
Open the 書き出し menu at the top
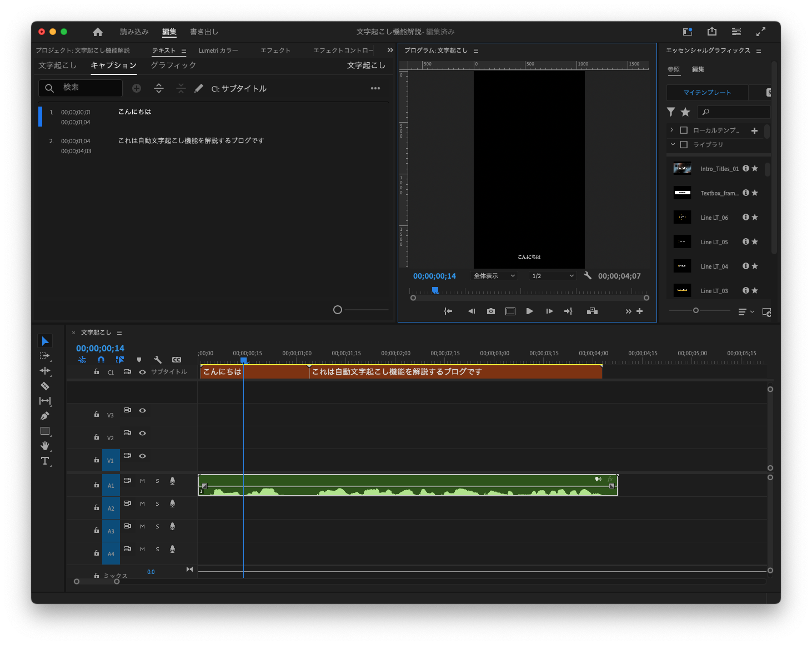coord(204,32)
